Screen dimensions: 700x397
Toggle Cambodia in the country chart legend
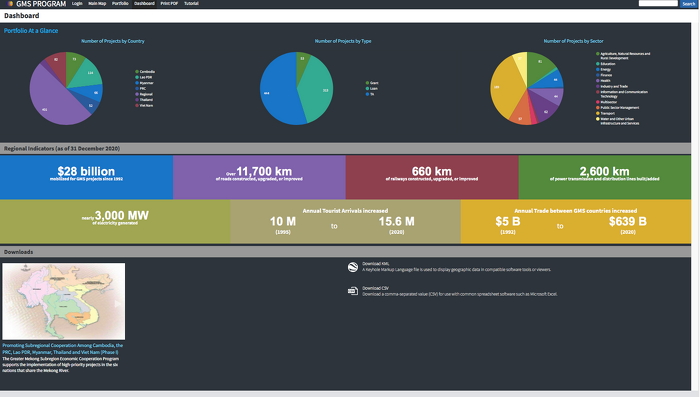tap(145, 71)
